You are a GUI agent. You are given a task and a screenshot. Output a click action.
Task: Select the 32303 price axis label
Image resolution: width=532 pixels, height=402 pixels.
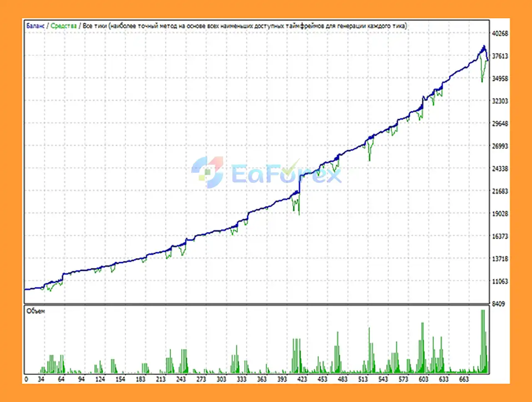[500, 101]
